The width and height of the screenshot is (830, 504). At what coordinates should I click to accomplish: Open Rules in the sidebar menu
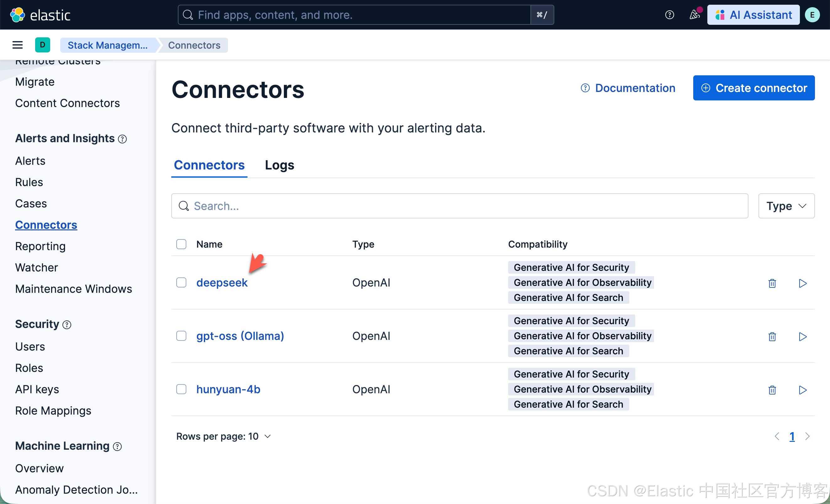click(x=29, y=182)
